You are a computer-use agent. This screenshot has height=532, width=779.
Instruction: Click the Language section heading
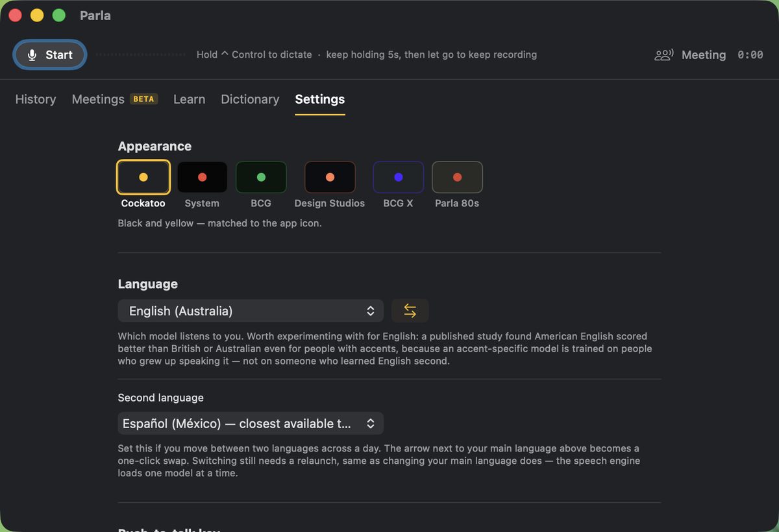pyautogui.click(x=148, y=284)
